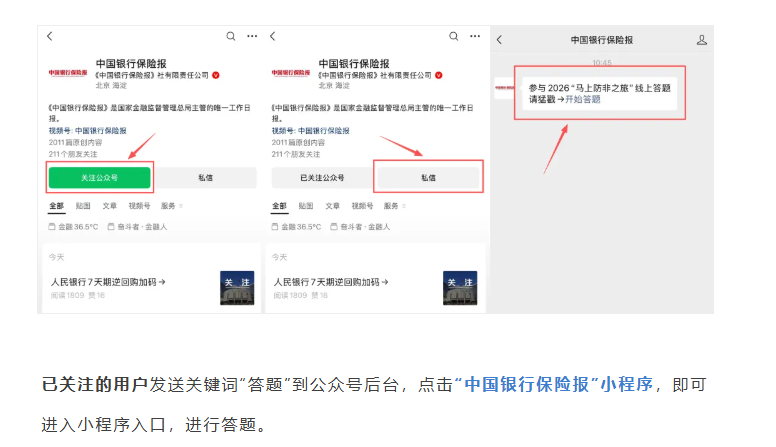Open article 人民银行7天期逆回购加码 on 已关注公众号 screen

pyautogui.click(x=331, y=282)
